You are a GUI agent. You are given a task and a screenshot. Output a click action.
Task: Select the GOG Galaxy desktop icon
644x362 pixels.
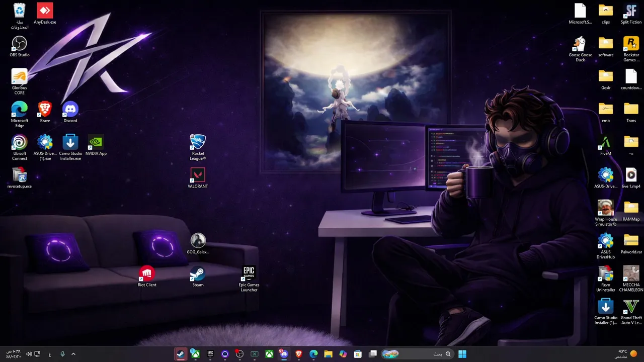tap(198, 244)
